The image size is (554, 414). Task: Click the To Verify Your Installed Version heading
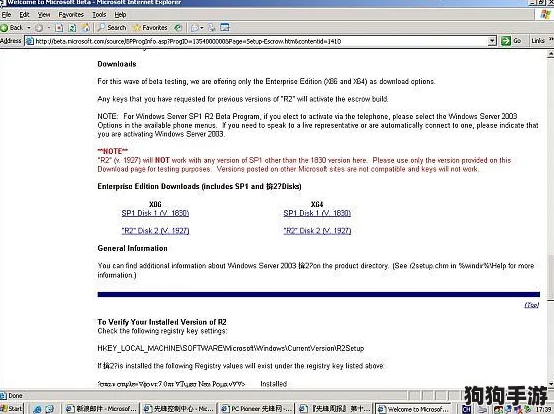click(162, 322)
